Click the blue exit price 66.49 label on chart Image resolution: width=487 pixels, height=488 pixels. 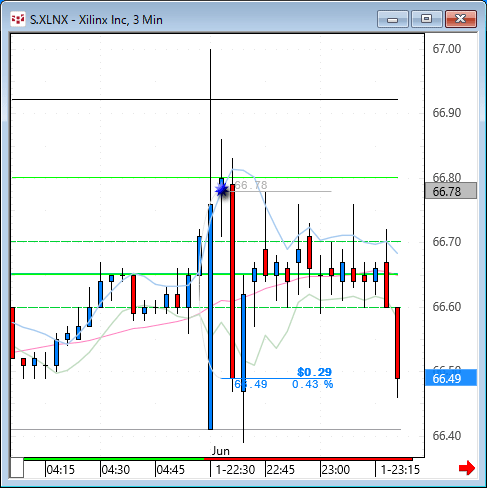(x=251, y=384)
